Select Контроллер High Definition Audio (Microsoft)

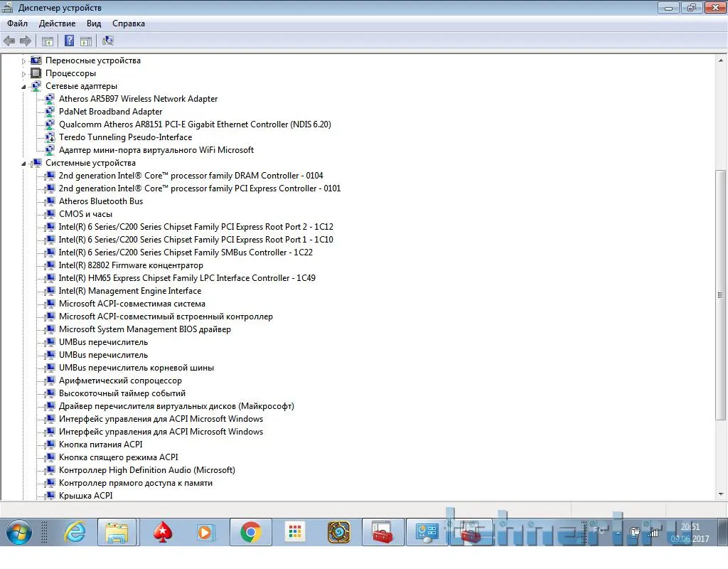click(x=147, y=470)
